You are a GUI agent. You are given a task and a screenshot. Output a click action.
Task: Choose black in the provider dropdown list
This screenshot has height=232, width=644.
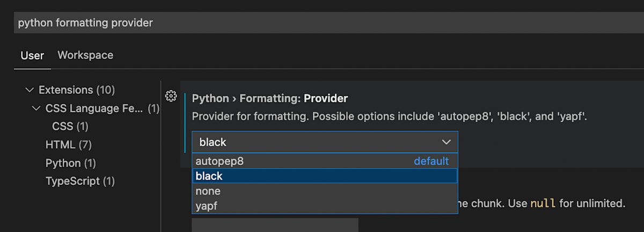coord(325,176)
